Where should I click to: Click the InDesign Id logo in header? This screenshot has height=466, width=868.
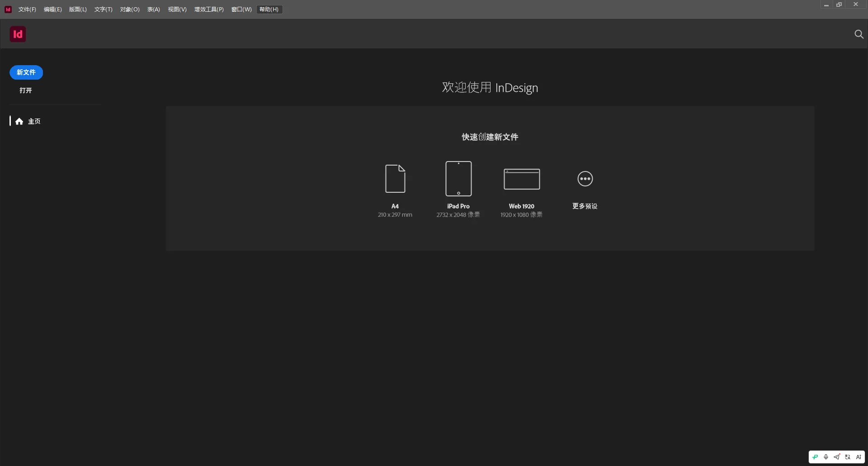click(x=18, y=34)
